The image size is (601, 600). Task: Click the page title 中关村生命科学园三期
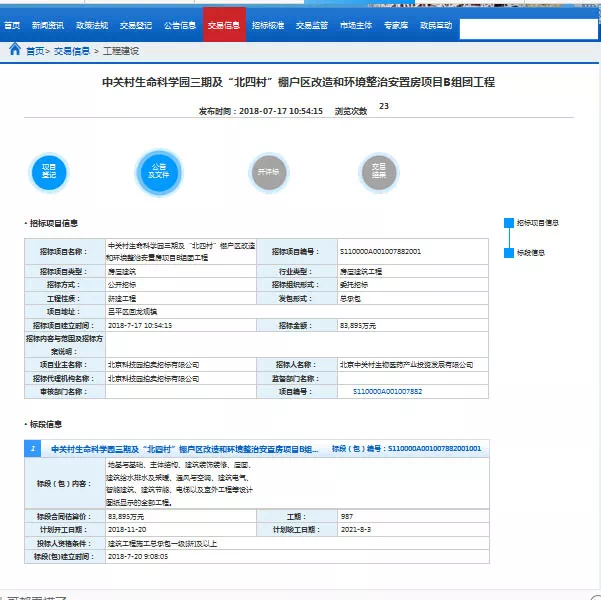click(x=298, y=82)
